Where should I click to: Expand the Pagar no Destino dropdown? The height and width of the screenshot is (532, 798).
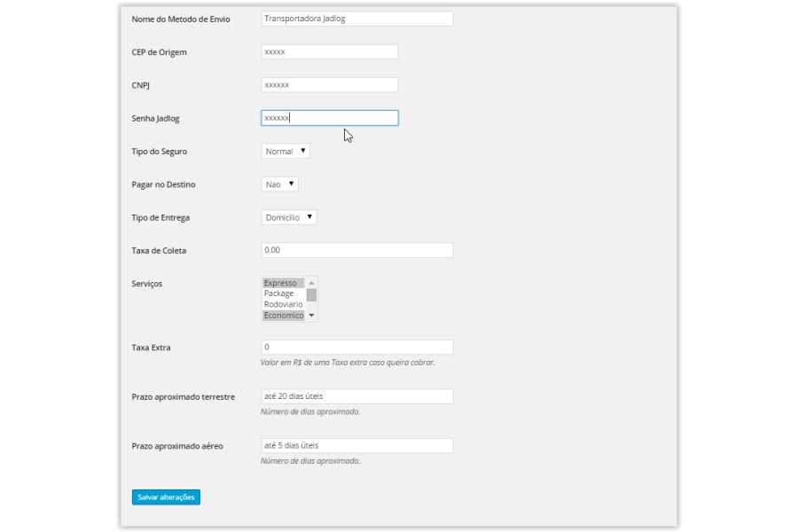point(279,184)
